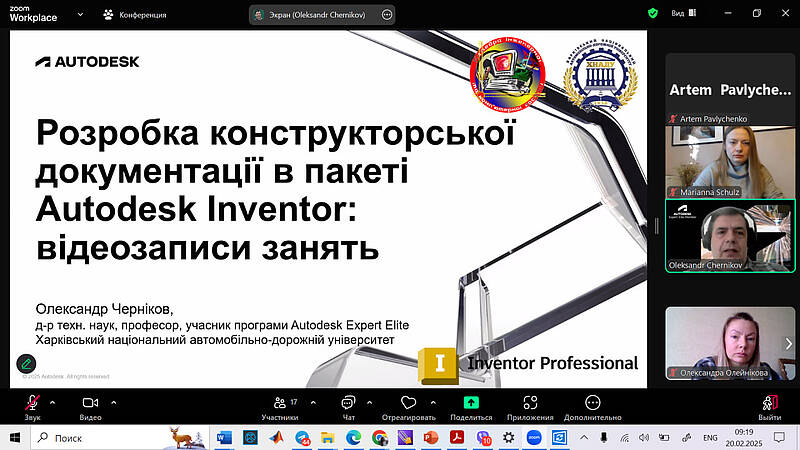The height and width of the screenshot is (450, 800).
Task: Select the Экран (Oleksandr Chernikov) tab
Action: coord(316,15)
